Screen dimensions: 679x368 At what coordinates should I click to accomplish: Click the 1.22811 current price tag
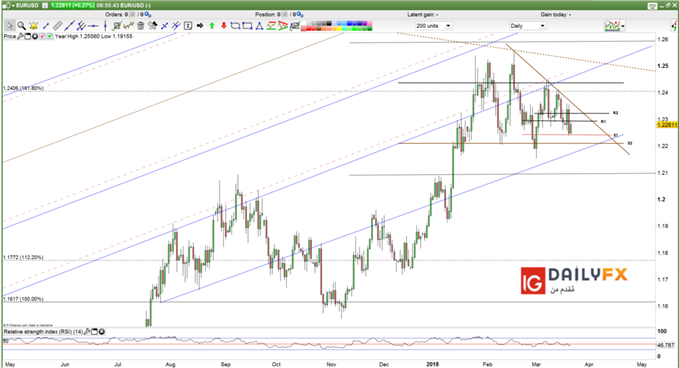point(667,125)
